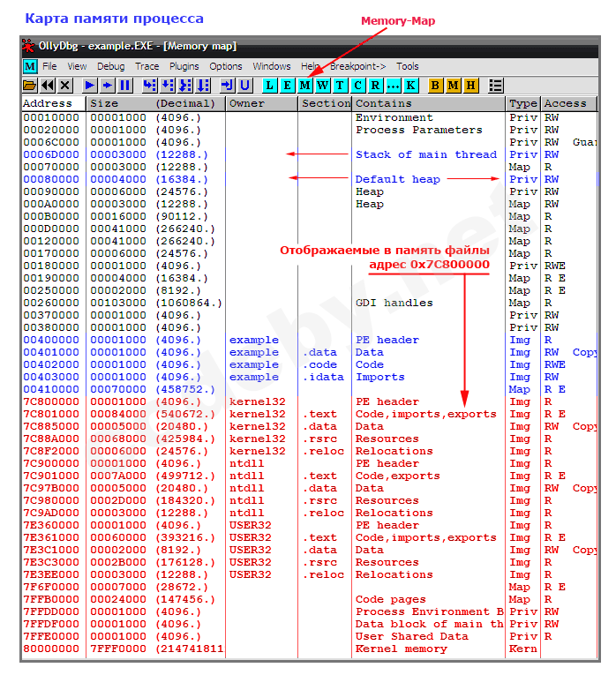Screen dimensions: 616x675
Task: Sort by the Type column header
Action: point(523,103)
